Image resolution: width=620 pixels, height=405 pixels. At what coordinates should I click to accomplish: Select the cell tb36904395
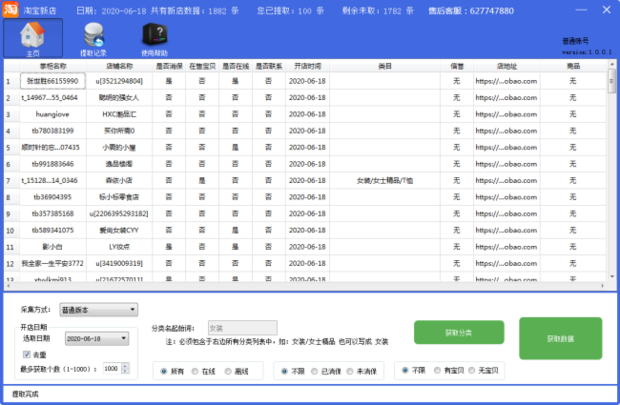(x=53, y=197)
